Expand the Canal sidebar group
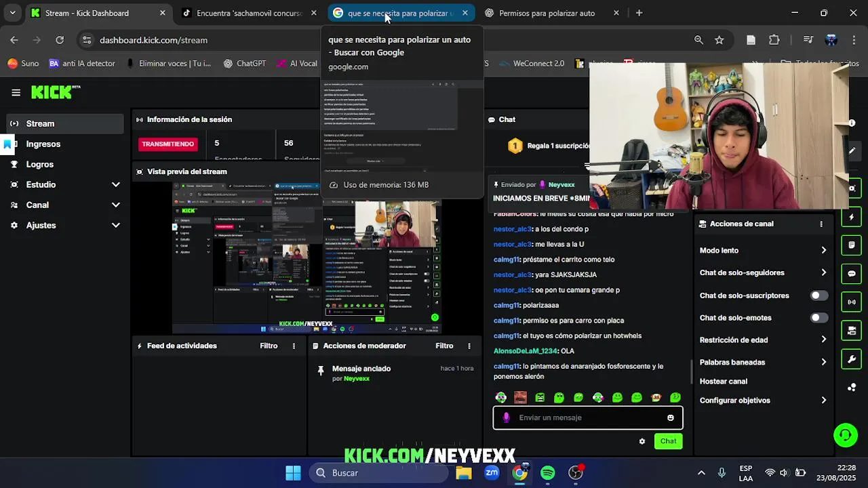The width and height of the screenshot is (868, 488). pyautogui.click(x=65, y=205)
